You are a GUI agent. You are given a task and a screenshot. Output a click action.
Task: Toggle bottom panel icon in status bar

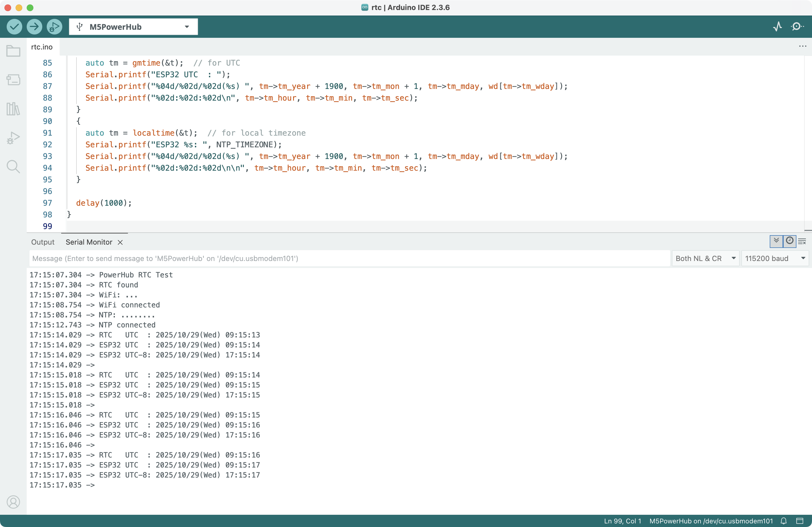pos(800,521)
